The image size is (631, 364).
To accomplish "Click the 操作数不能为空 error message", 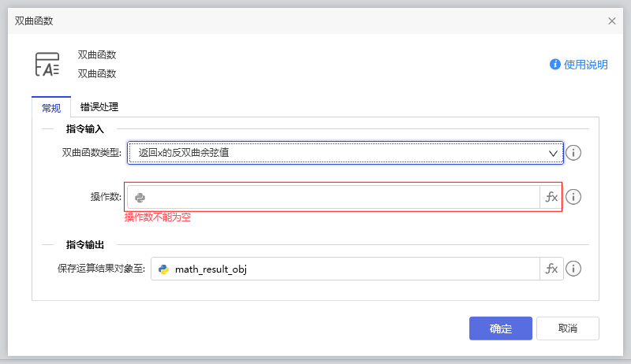I will click(x=157, y=217).
